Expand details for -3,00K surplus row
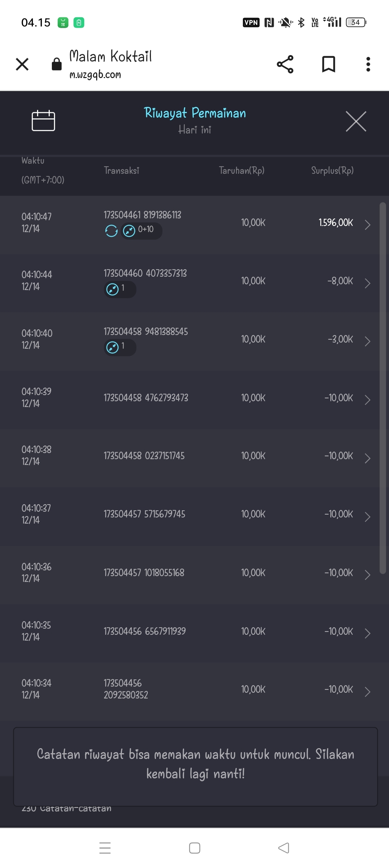The height and width of the screenshot is (868, 389). click(x=367, y=341)
